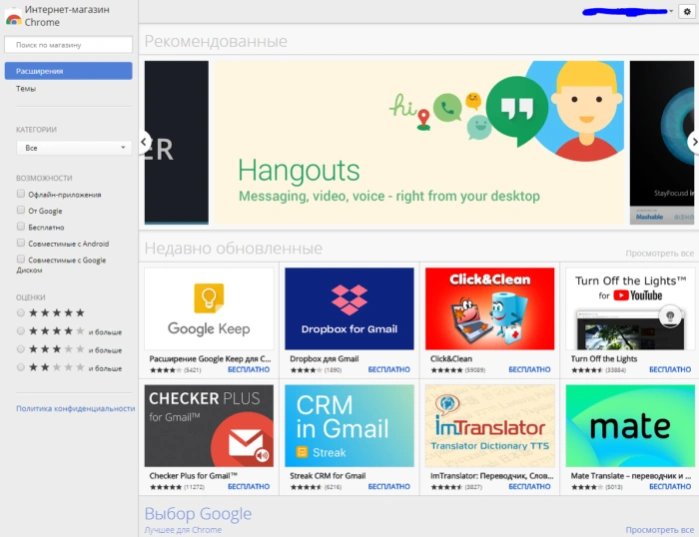This screenshot has width=699, height=537.
Task: Click БЕСПЛАТНО button for Turn Off the Lights
Action: coord(670,369)
